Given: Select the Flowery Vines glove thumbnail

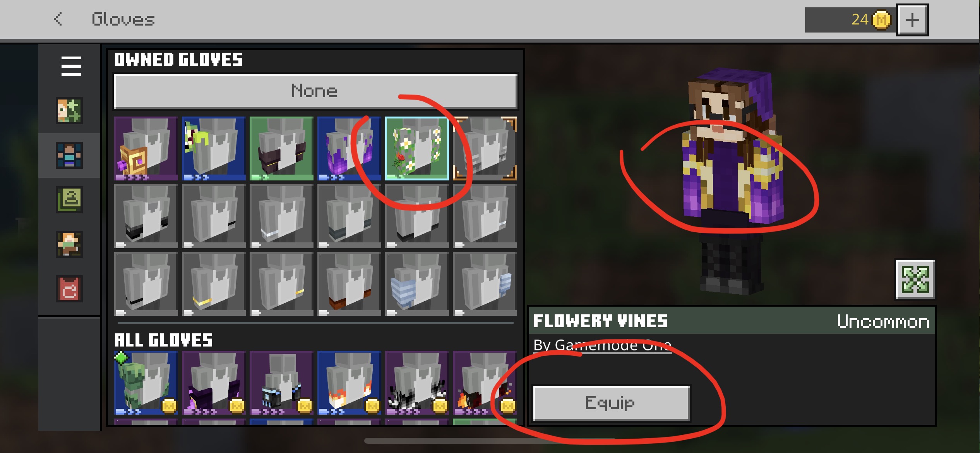Looking at the screenshot, I should (417, 149).
